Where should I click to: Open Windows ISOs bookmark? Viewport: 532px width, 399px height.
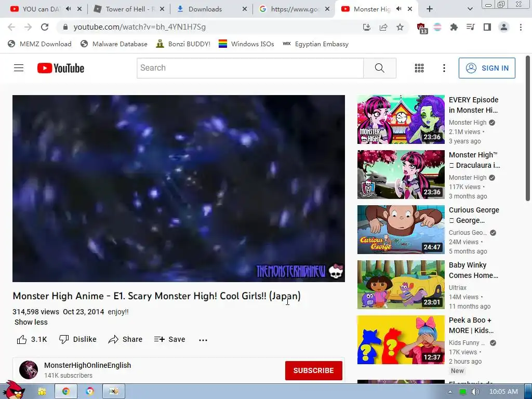[x=246, y=44]
